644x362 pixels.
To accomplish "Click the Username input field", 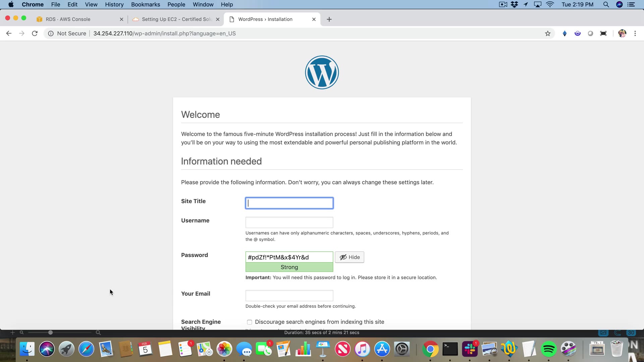I will pyautogui.click(x=289, y=222).
